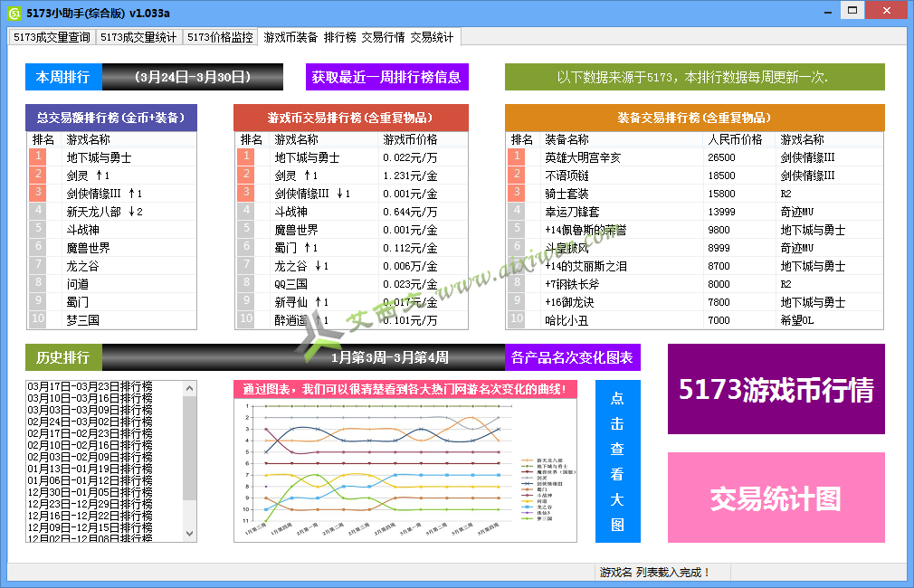
Task: Select 12月23日-12月29日排行榜 entry
Action: [90, 504]
